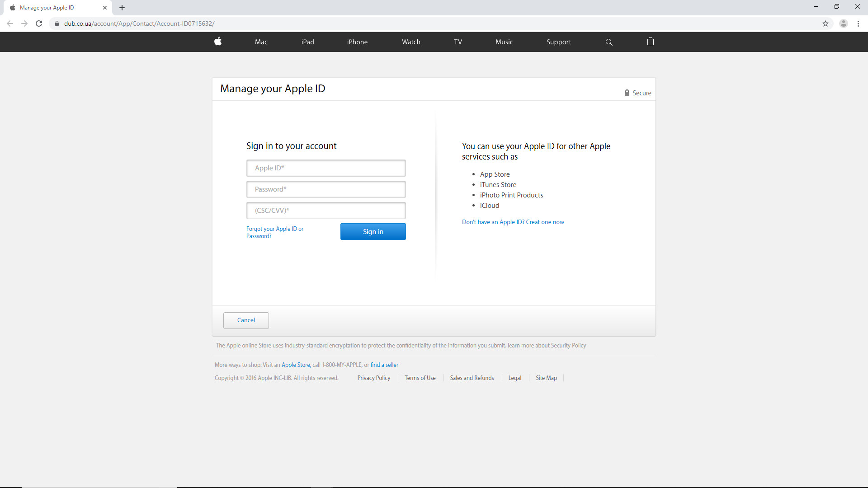Follow Don't have an Apple ID link
This screenshot has width=868, height=488.
click(x=513, y=222)
